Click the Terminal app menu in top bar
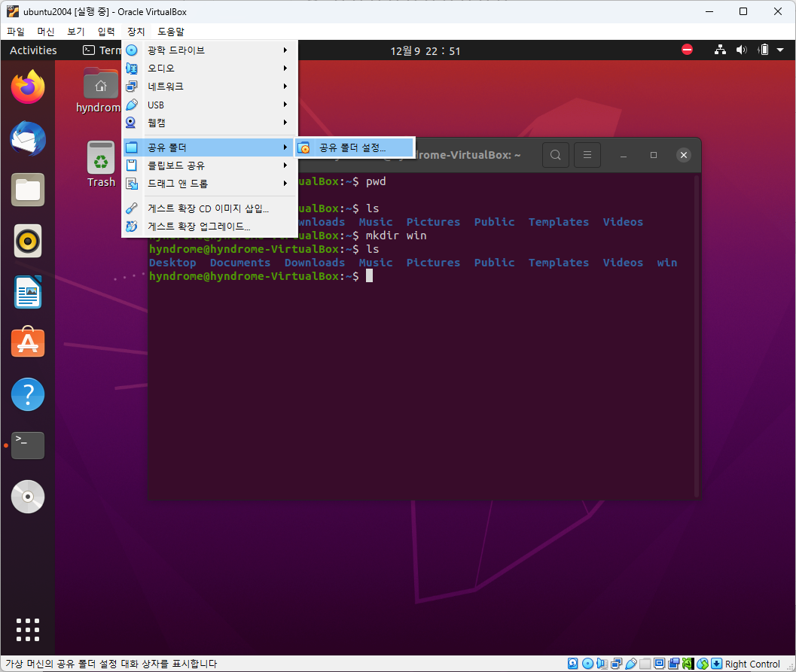This screenshot has height=672, width=796. click(102, 50)
